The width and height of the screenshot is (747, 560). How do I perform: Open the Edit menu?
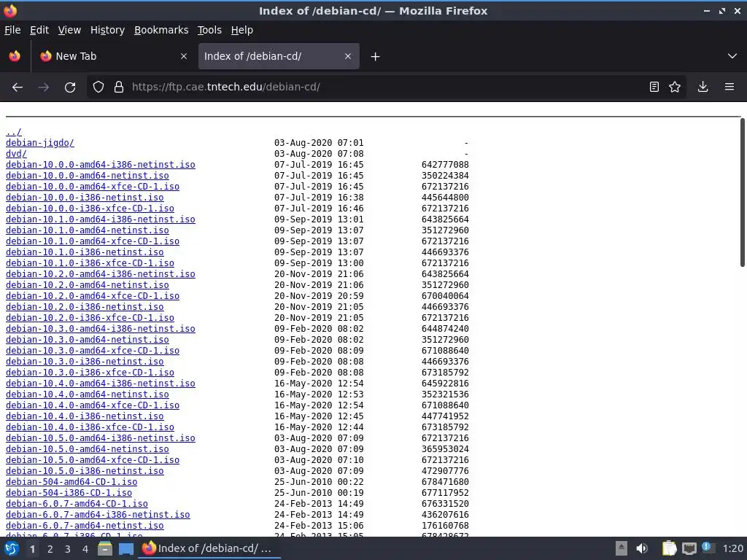click(x=39, y=30)
